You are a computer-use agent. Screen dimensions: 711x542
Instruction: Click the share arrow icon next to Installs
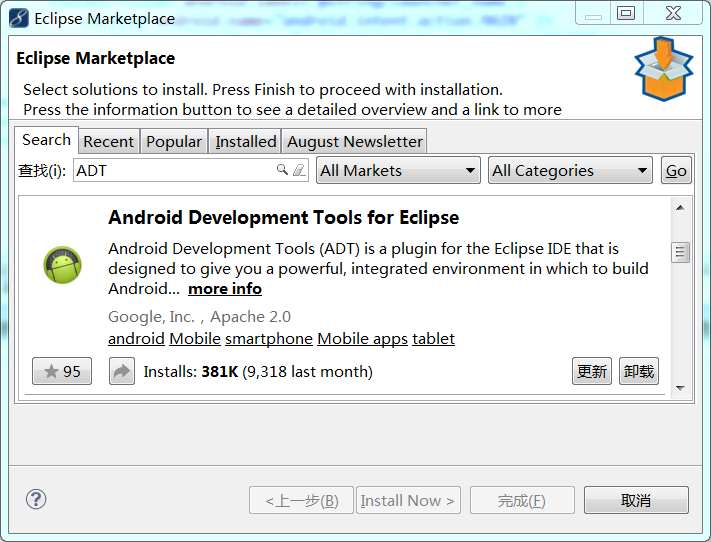click(x=122, y=371)
